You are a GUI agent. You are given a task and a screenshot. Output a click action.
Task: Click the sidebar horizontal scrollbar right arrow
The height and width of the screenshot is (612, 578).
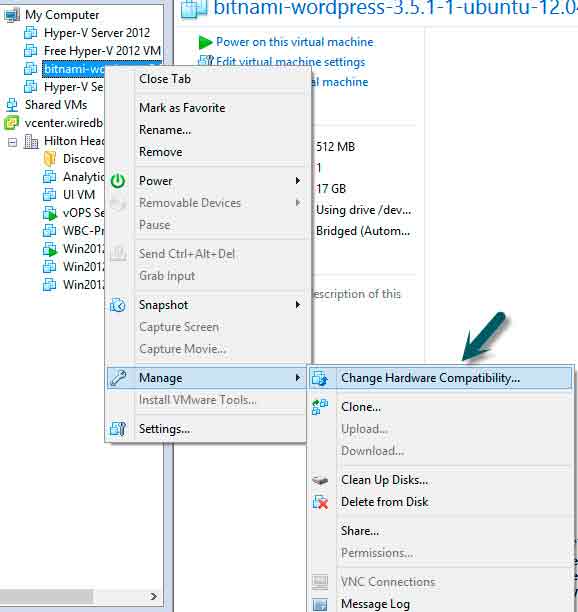click(154, 596)
